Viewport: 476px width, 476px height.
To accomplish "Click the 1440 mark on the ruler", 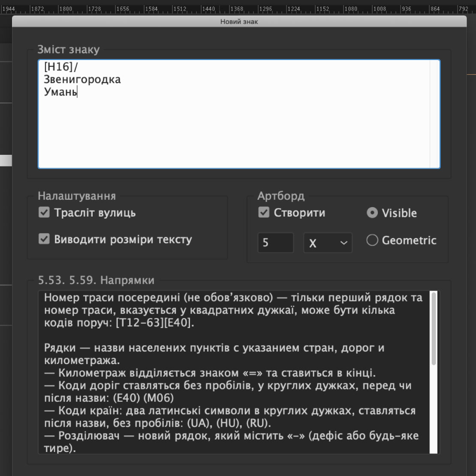I will (x=208, y=9).
